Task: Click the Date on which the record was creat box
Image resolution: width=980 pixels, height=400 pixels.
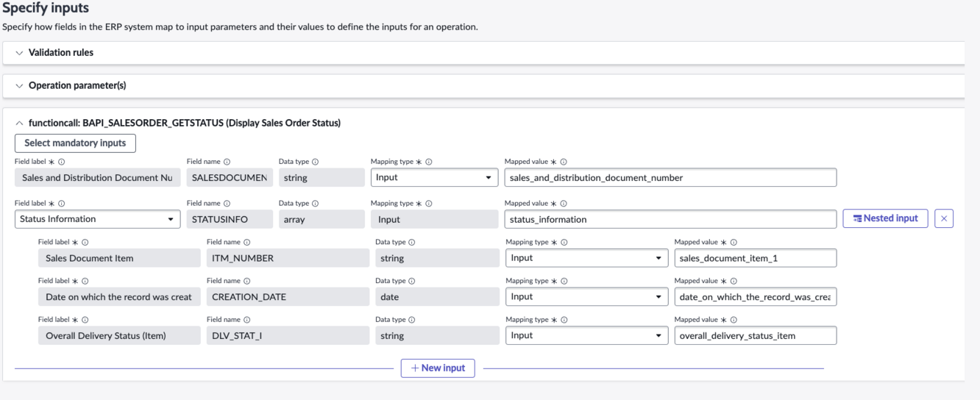Action: click(x=119, y=297)
